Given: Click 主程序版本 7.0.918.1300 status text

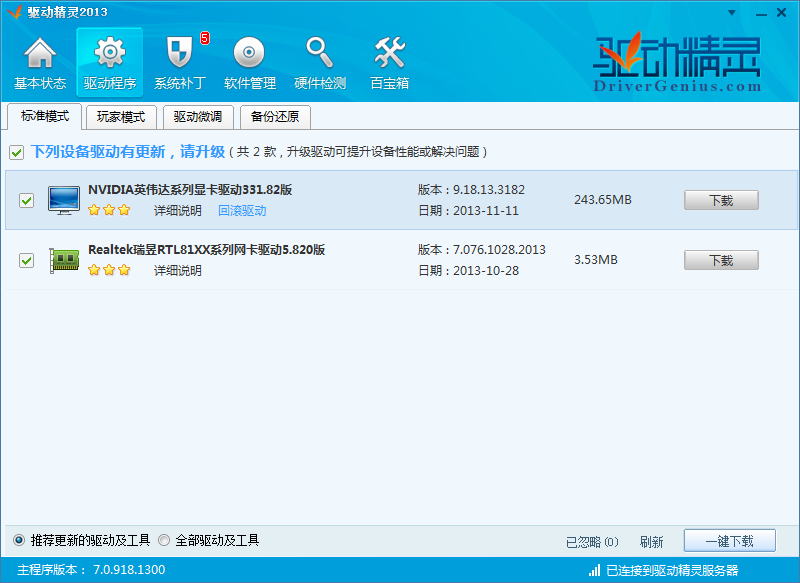Looking at the screenshot, I should [x=91, y=570].
